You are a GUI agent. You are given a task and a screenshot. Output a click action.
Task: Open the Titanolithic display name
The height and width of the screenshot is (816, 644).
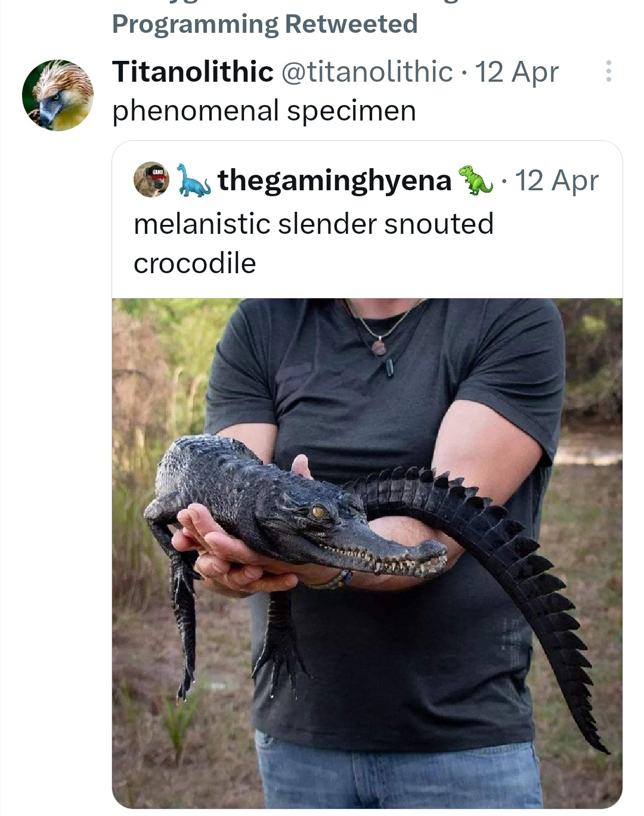(x=193, y=72)
